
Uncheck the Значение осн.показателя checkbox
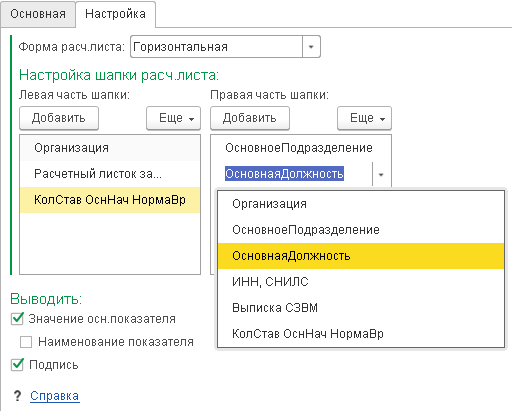tap(17, 319)
